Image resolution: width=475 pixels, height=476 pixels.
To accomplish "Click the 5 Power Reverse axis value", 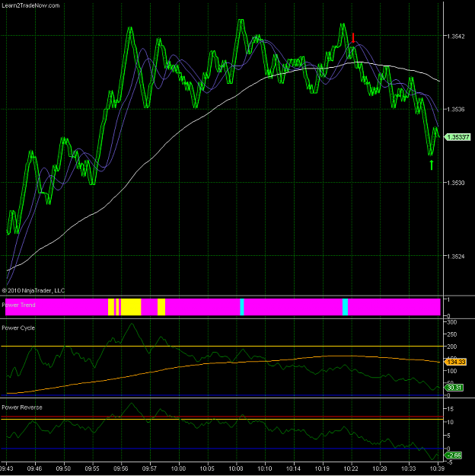I will click(x=451, y=436).
